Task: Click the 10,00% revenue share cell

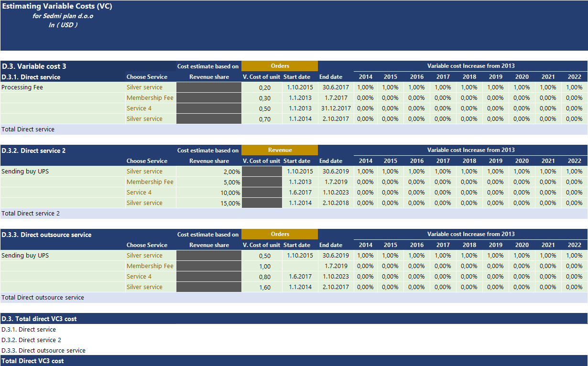Action: (x=209, y=193)
